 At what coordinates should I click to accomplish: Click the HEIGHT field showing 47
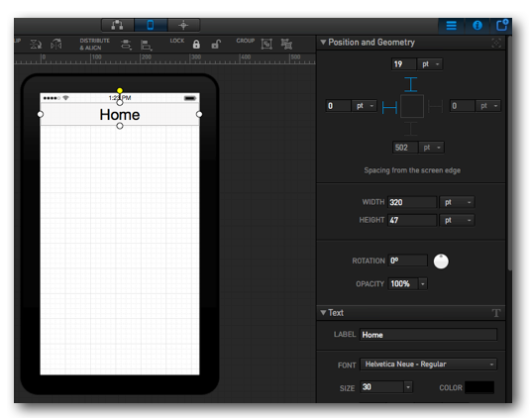point(412,220)
